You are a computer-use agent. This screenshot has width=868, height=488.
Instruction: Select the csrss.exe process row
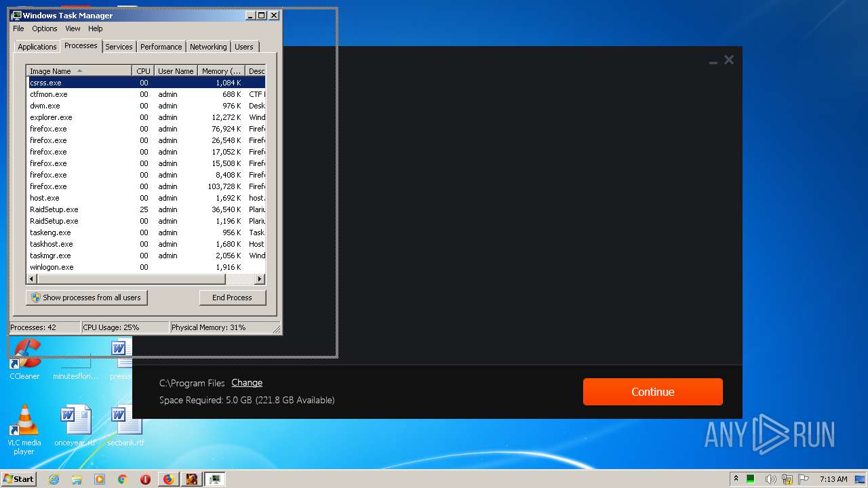point(146,83)
